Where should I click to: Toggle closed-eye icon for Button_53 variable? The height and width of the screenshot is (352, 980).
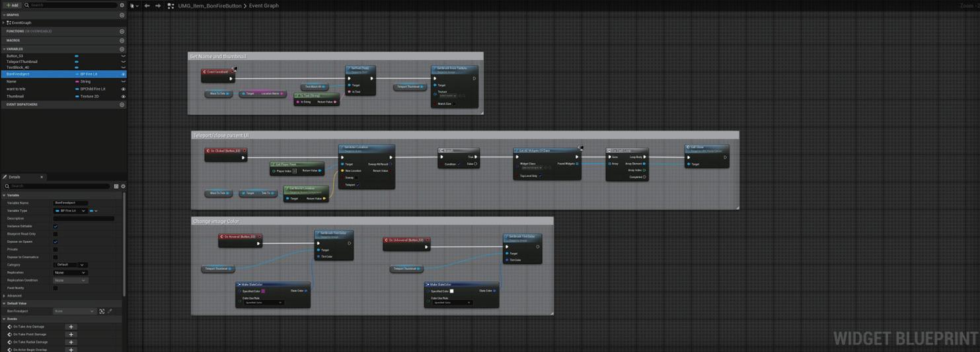[x=123, y=56]
